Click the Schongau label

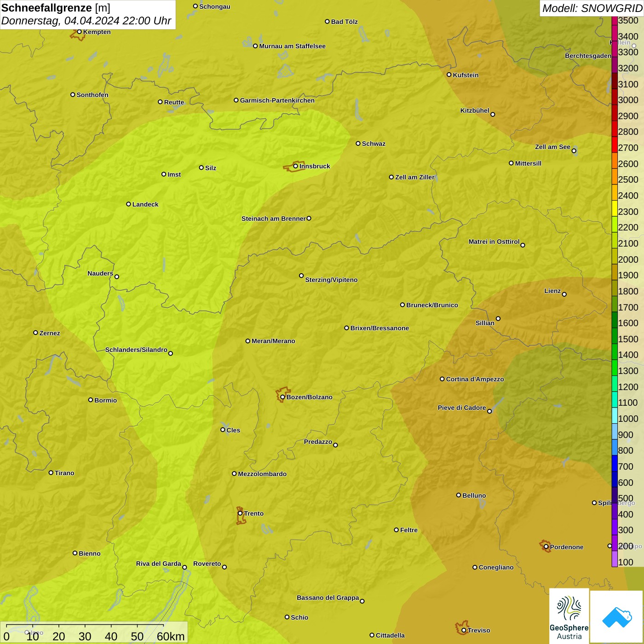[x=214, y=6]
